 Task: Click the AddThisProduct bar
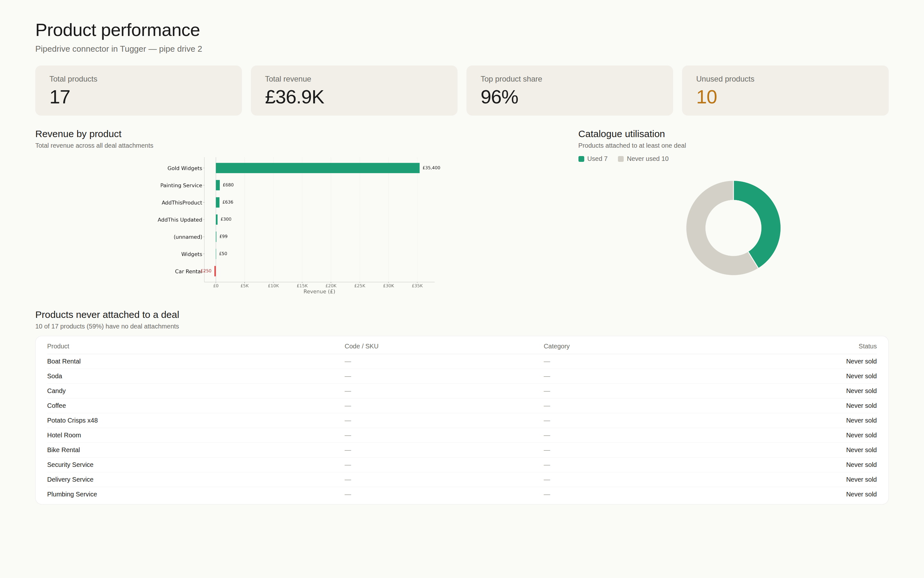(218, 202)
